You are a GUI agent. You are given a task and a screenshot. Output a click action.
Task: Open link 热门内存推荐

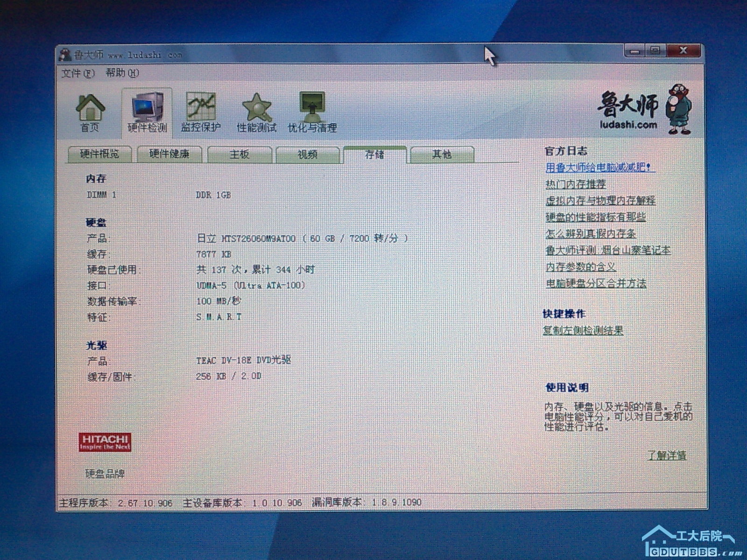pos(576,184)
